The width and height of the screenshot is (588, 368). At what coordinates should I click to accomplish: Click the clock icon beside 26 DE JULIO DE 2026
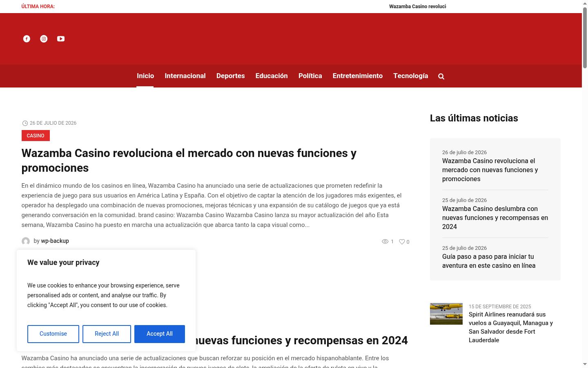click(25, 123)
